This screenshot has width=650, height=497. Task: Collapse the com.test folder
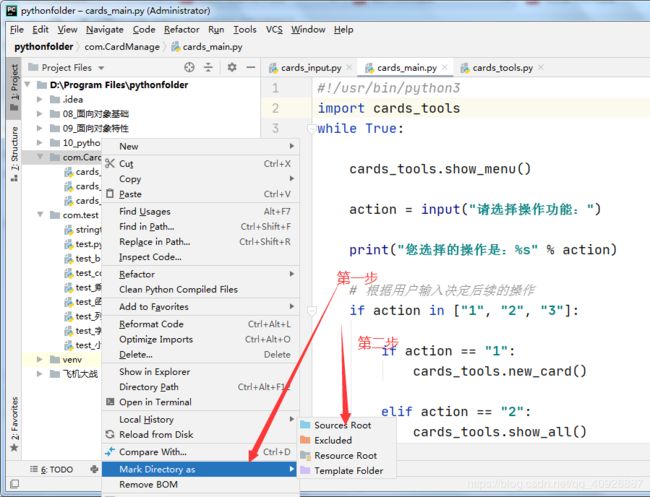pos(40,215)
